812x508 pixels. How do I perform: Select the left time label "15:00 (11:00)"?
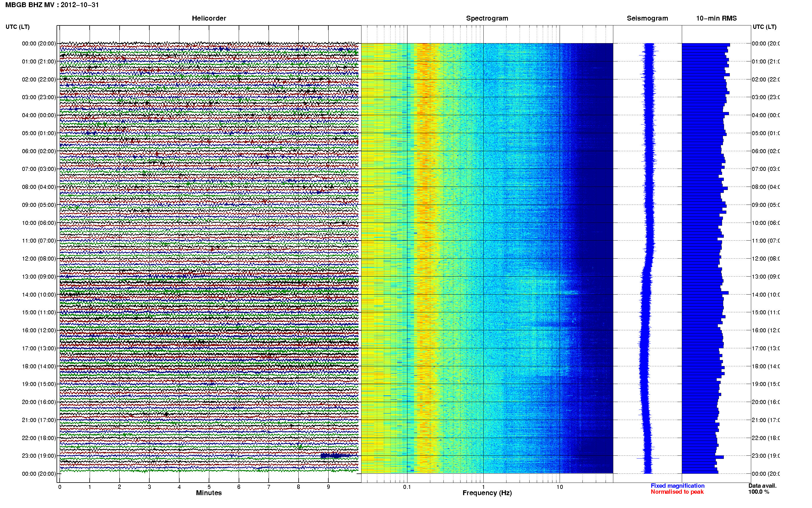(x=39, y=312)
